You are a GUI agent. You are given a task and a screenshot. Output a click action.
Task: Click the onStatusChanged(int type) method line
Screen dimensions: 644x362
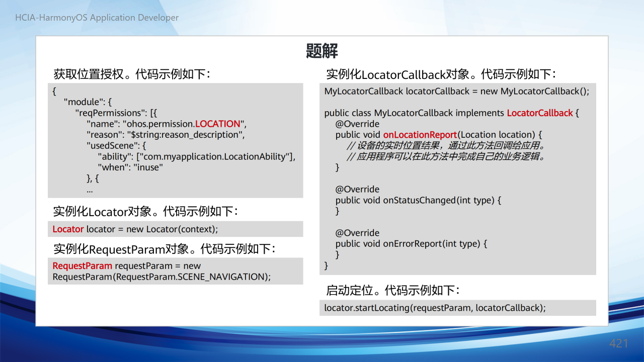coord(419,200)
